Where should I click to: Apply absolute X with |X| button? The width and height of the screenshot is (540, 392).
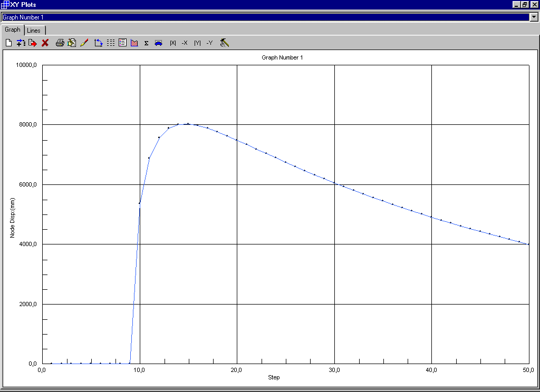[x=173, y=43]
